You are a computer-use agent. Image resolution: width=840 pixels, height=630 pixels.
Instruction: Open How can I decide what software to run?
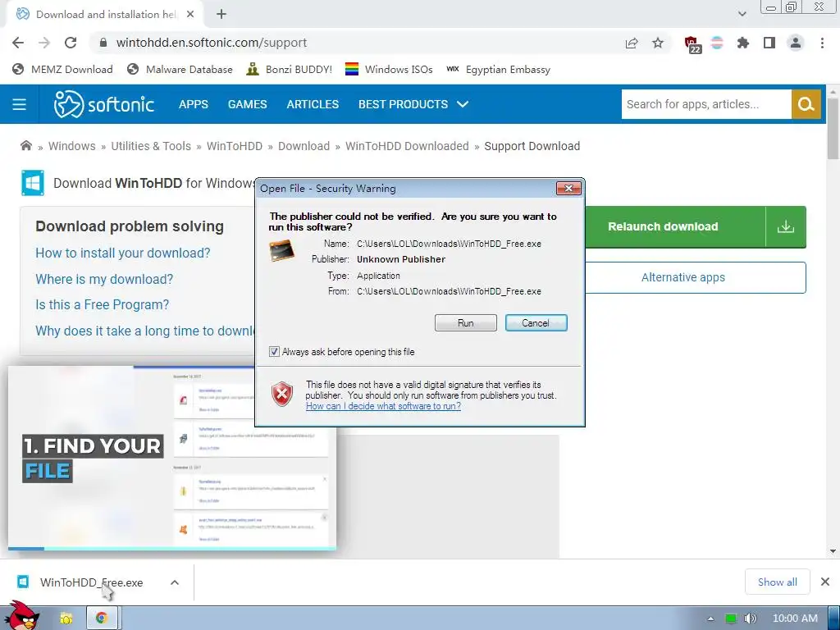[x=383, y=406]
